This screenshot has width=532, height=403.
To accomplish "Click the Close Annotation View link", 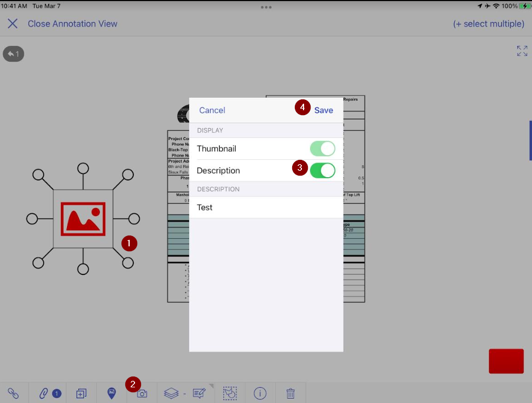I will click(72, 24).
